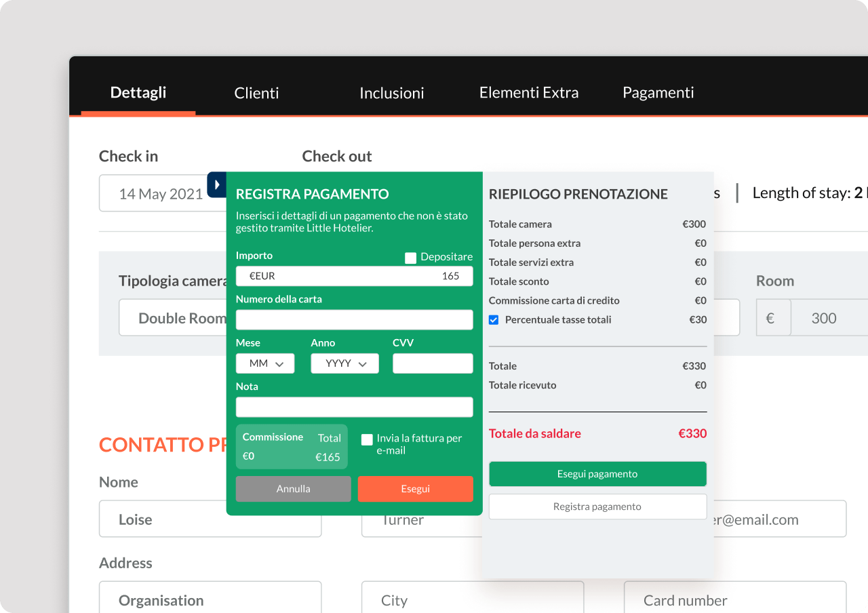The image size is (868, 613).
Task: Uncheck Percentuale tasse totali checkbox
Action: pyautogui.click(x=494, y=320)
